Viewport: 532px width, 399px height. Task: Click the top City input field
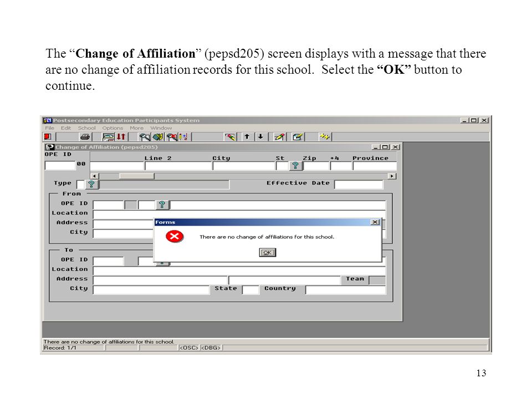244,166
